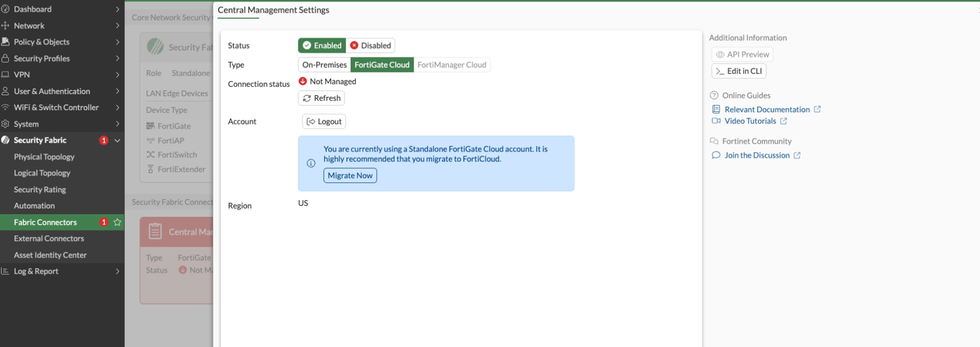
Task: Click the Dashboard gauge icon in sidebar
Action: (5, 9)
